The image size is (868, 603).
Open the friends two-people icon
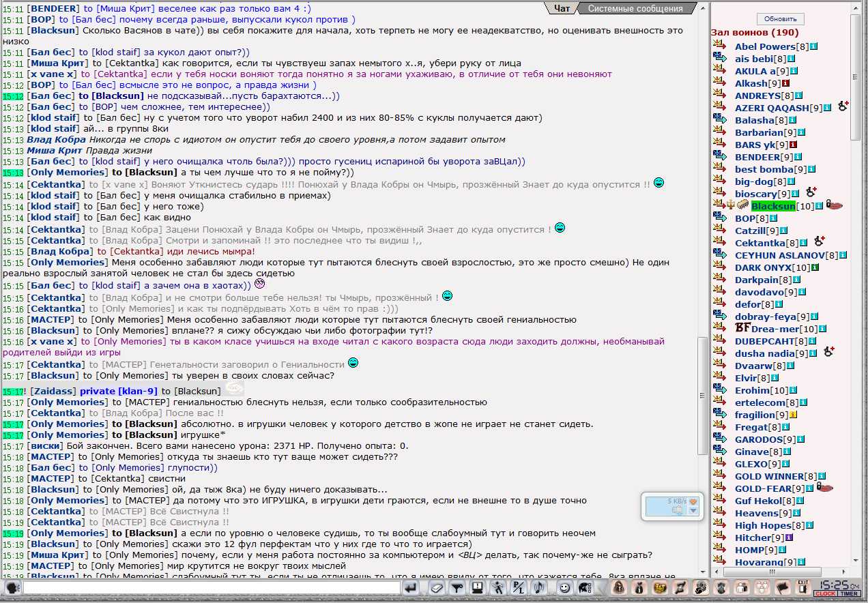coord(742,588)
